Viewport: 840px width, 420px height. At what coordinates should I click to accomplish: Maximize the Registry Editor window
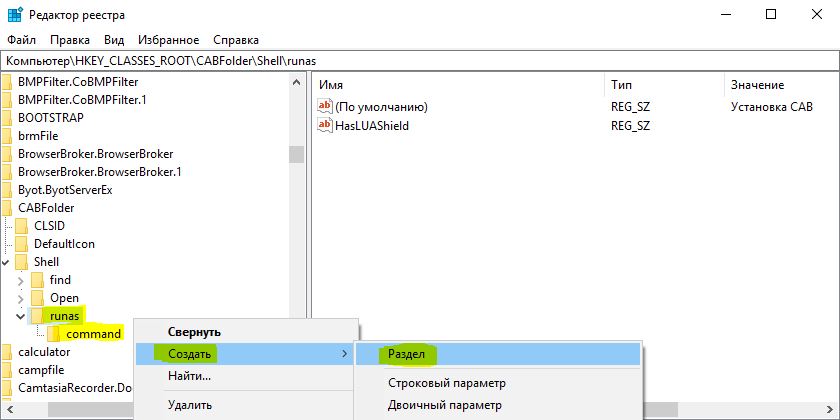click(x=771, y=14)
